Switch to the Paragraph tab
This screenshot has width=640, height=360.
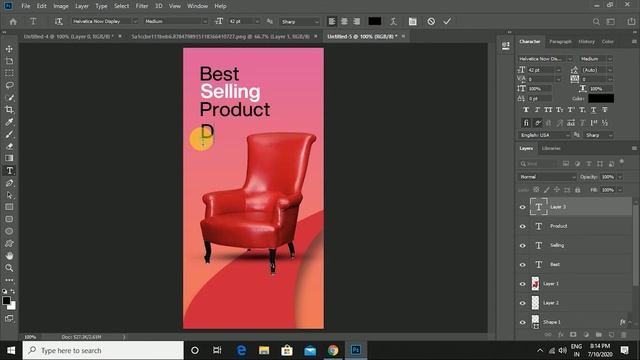560,42
